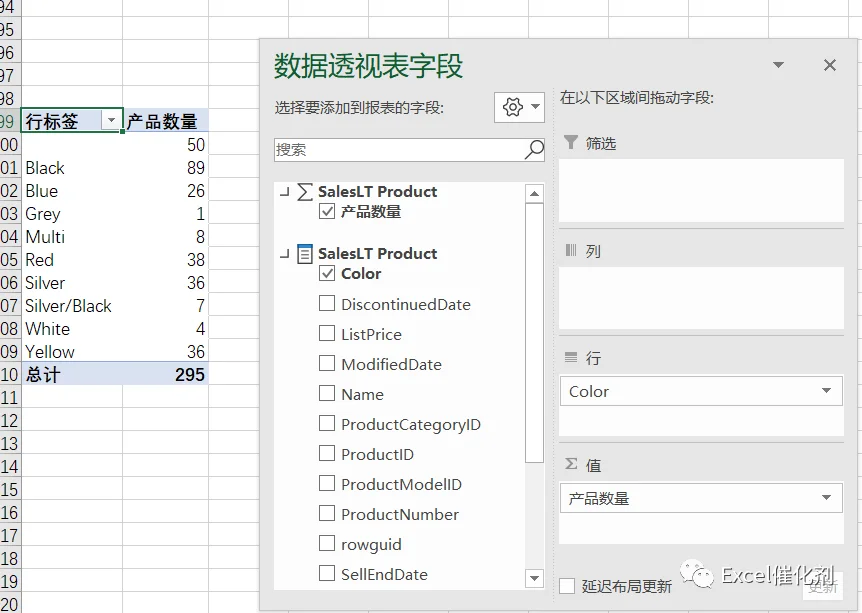Viewport: 862px width, 613px height.
Task: Click the field list scroll up arrow
Action: coord(534,194)
